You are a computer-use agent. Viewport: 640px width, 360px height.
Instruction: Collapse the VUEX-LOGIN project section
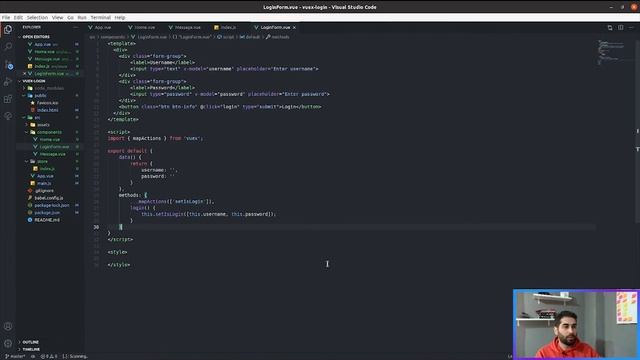pos(33,81)
